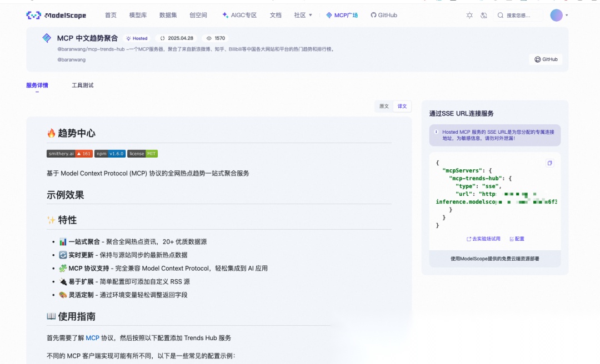Select the 原文 view toggle
The image size is (600, 364).
(x=384, y=107)
